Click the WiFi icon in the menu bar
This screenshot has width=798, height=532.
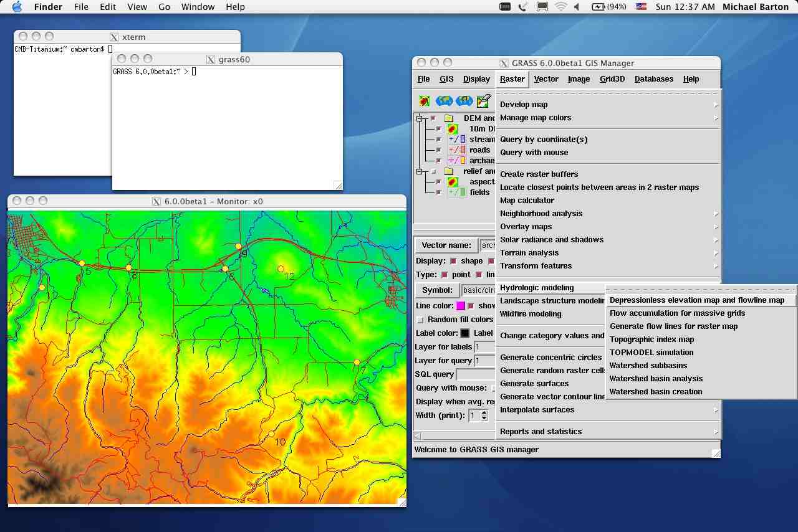(560, 7)
